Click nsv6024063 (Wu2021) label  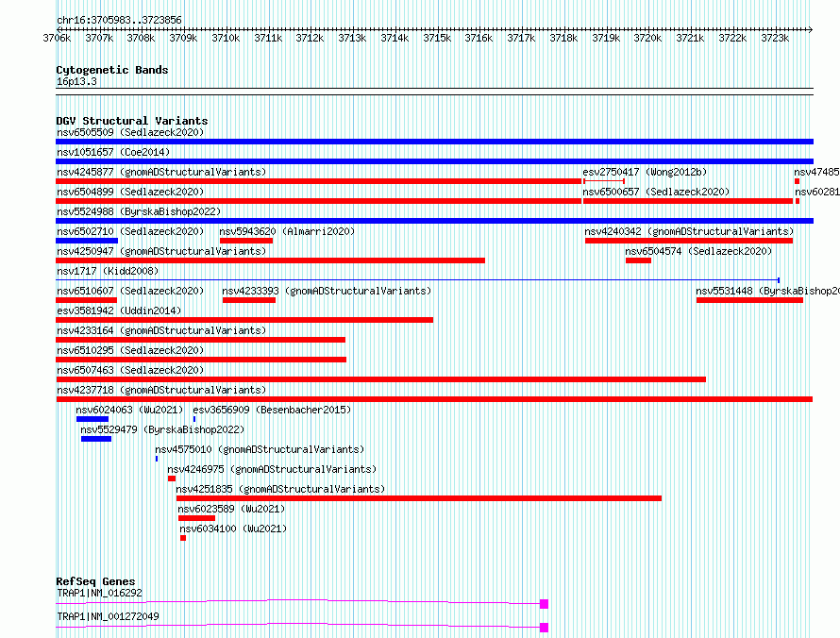click(x=129, y=410)
